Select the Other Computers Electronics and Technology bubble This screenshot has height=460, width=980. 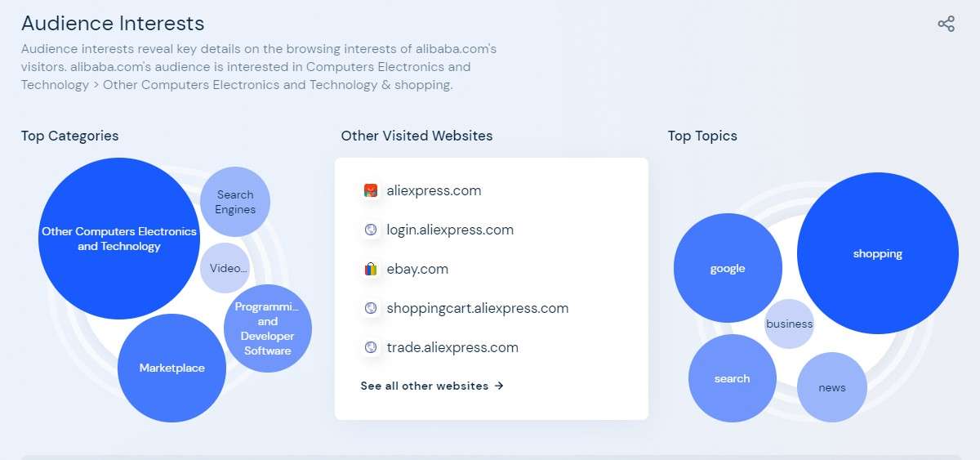point(119,239)
